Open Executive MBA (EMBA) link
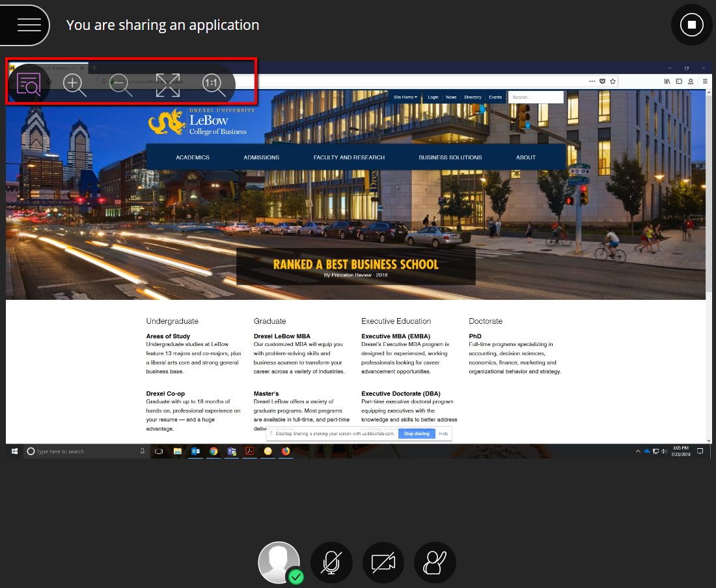716x588 pixels. click(x=396, y=336)
